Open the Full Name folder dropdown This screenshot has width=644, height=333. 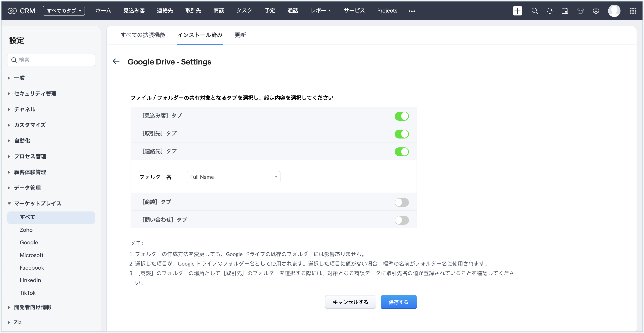point(234,177)
